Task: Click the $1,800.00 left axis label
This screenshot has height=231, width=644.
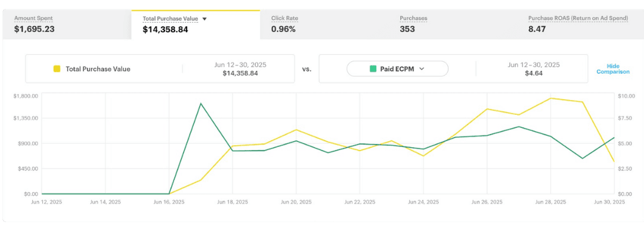Action: [x=26, y=96]
